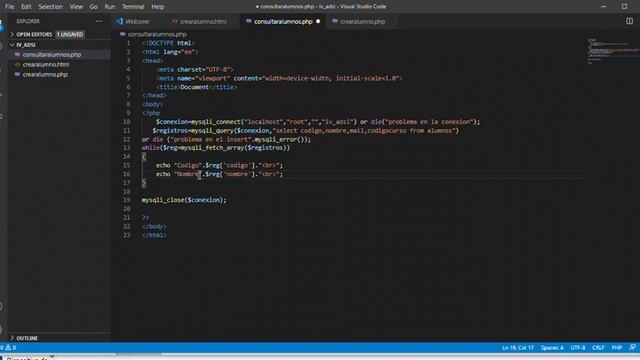
Task: Click the while mysqli_fetch_array line
Action: point(216,148)
